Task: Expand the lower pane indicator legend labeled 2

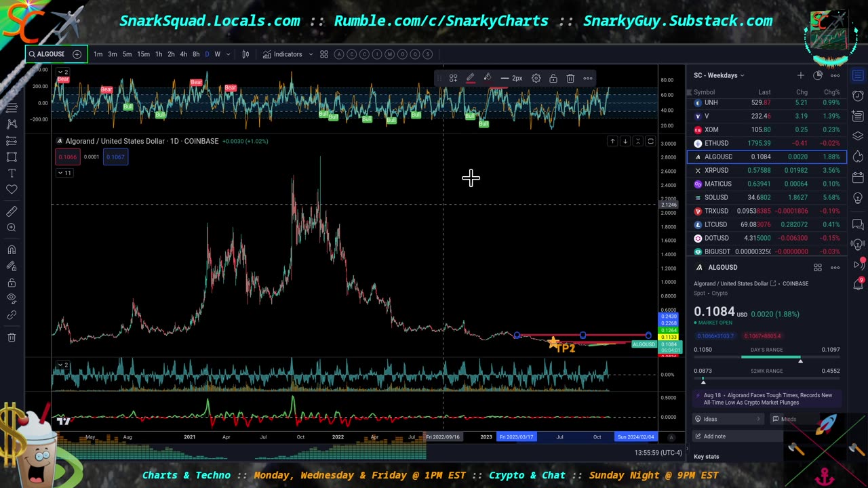Action: click(x=62, y=365)
